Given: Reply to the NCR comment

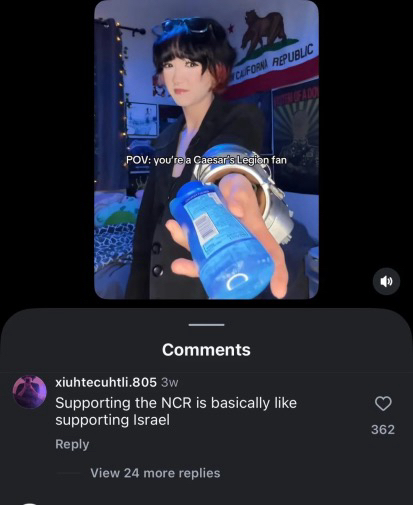Looking at the screenshot, I should click(72, 444).
